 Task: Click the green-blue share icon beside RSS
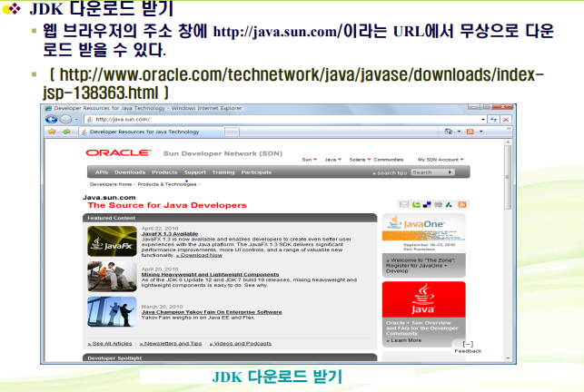(x=450, y=204)
